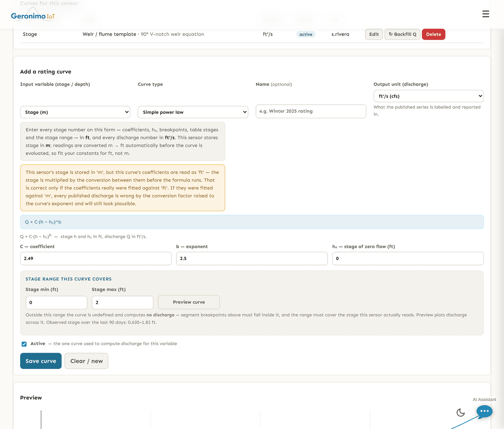
Task: Open the hamburger navigation menu
Action: click(486, 14)
